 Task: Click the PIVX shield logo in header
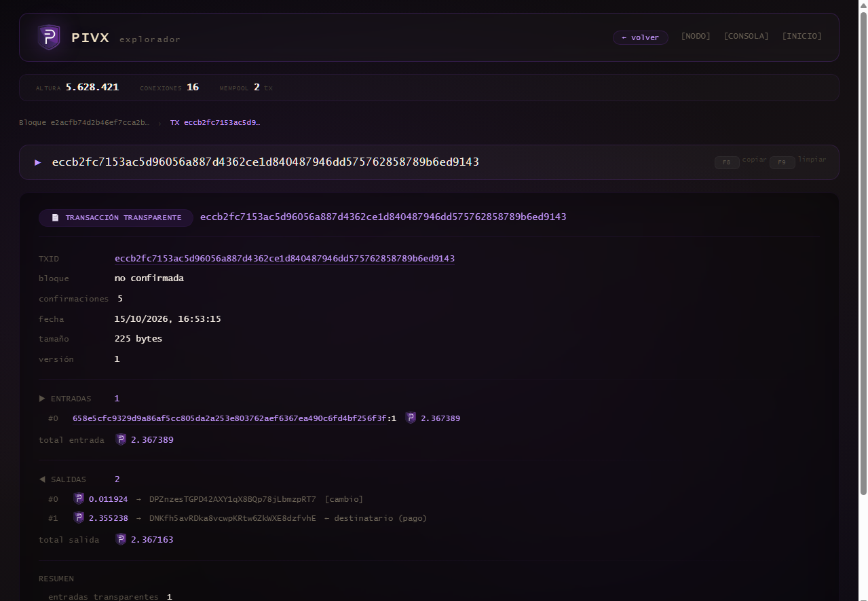pyautogui.click(x=49, y=37)
